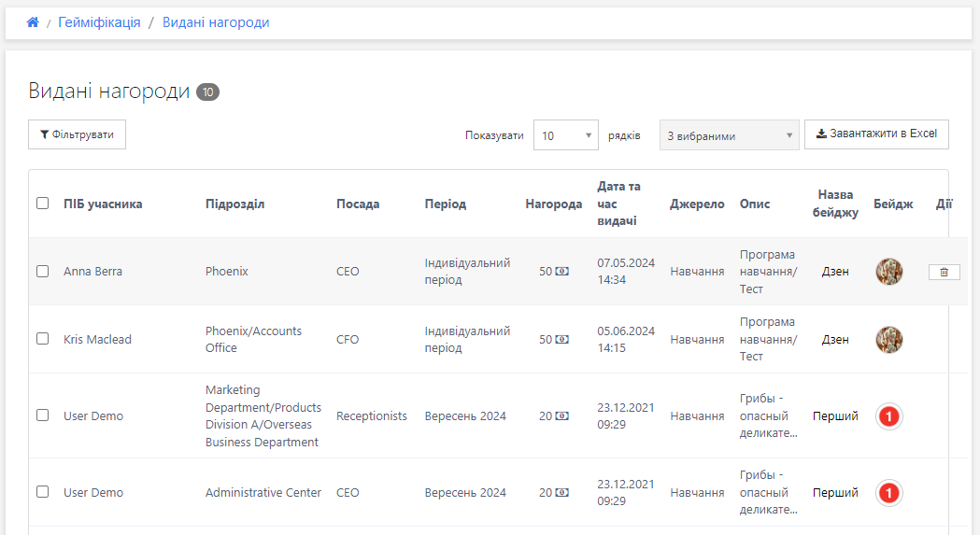Click the Перший badge in Receptionists row

[888, 416]
